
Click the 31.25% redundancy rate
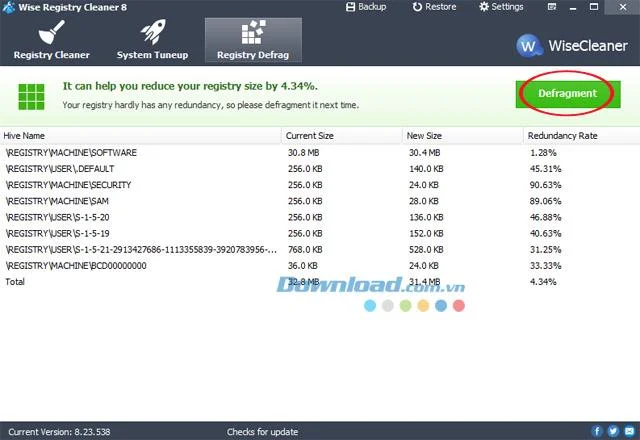pos(545,249)
